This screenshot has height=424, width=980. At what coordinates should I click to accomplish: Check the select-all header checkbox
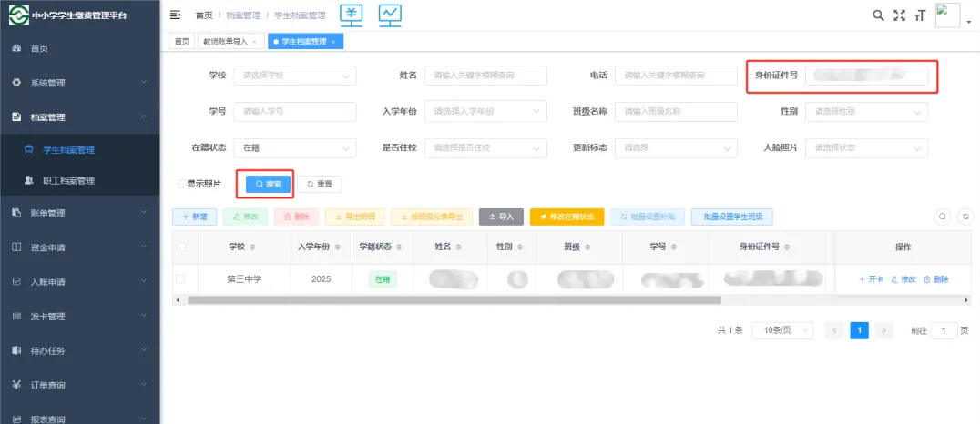[181, 247]
